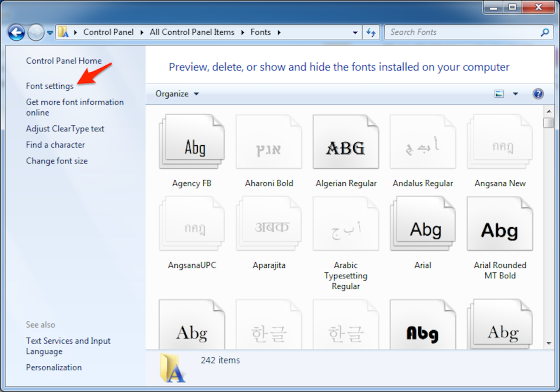
Task: Click the Fonts folder icon in details pane
Action: tap(172, 367)
